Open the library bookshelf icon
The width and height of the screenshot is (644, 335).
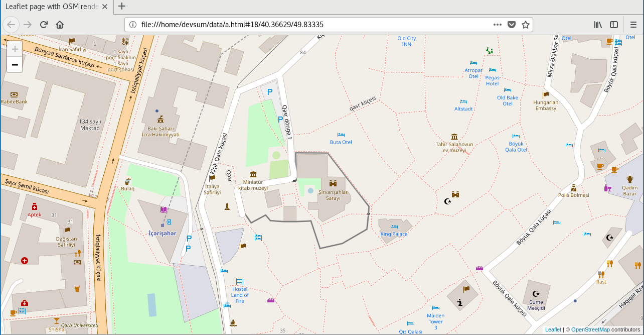tap(598, 25)
